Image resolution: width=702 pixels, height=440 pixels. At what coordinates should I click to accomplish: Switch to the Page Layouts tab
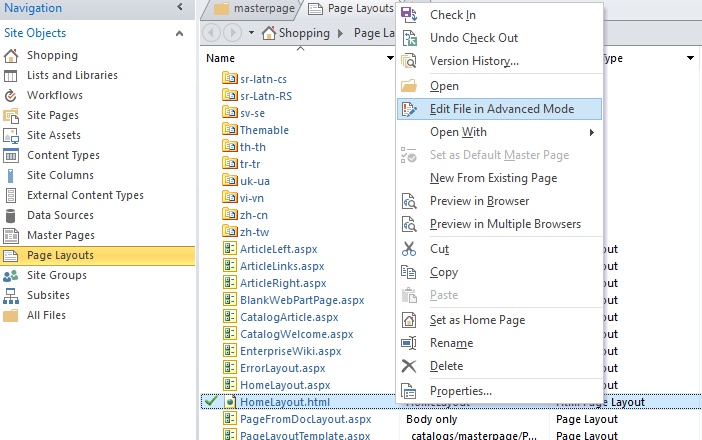(x=352, y=9)
